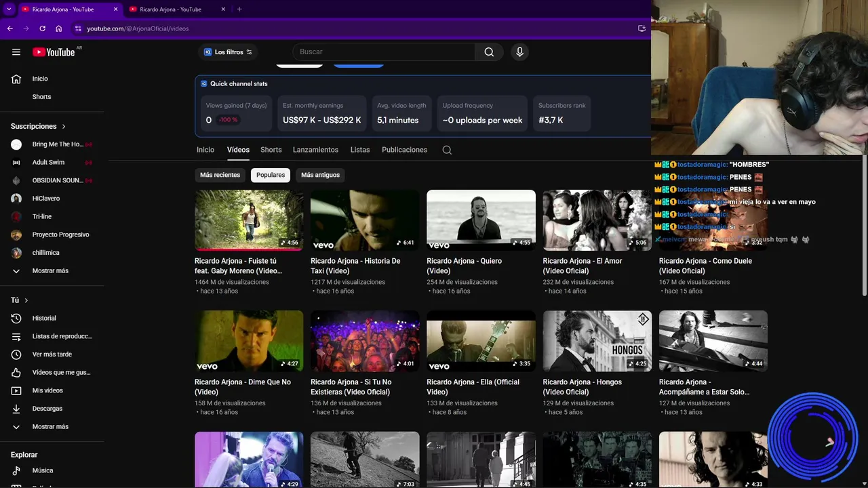Click the Subscribers rank stat card
The height and width of the screenshot is (488, 868).
pyautogui.click(x=561, y=113)
